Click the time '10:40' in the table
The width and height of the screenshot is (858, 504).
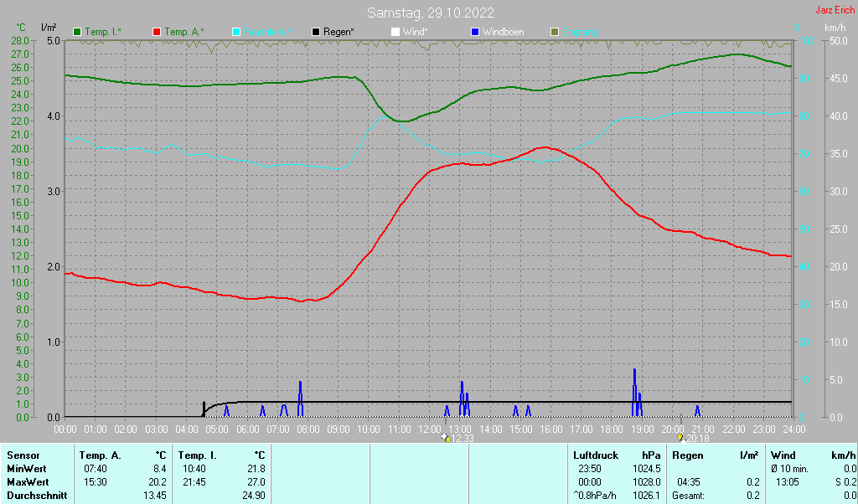(194, 469)
